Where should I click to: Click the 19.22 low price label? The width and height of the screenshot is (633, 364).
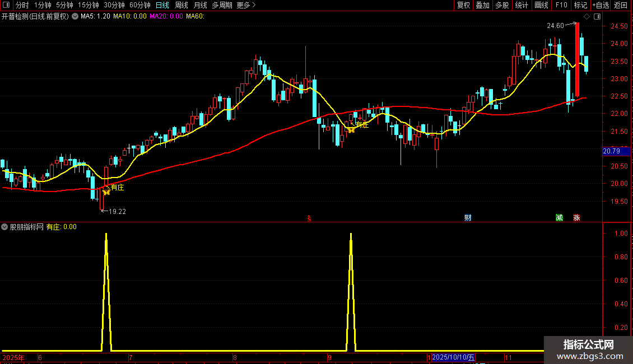tap(117, 212)
